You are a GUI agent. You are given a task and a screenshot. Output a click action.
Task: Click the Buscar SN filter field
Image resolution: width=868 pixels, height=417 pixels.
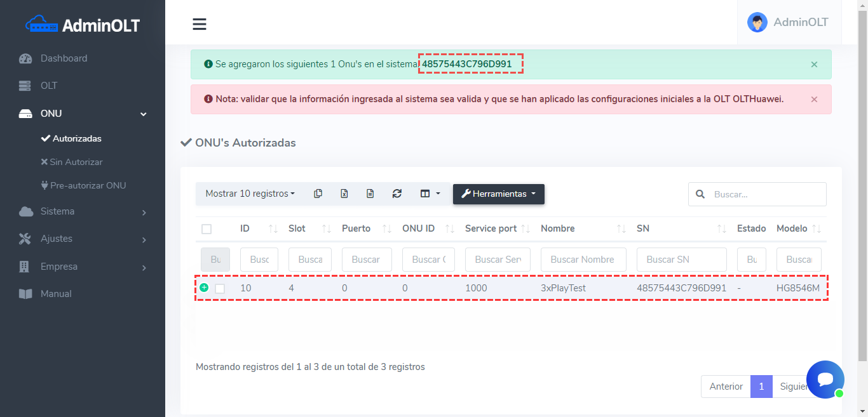681,260
